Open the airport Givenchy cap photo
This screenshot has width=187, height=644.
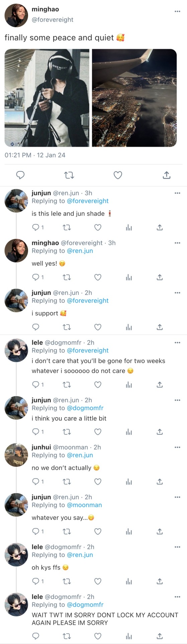click(x=47, y=98)
